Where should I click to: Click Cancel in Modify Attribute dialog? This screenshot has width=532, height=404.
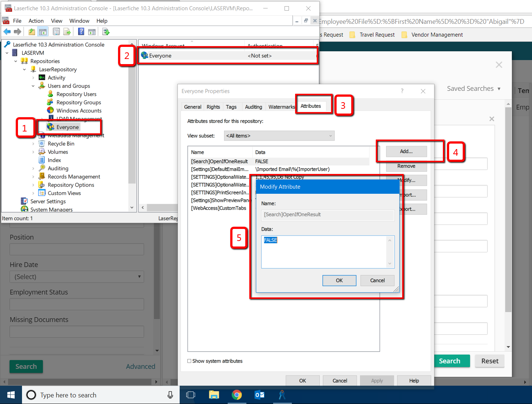pyautogui.click(x=377, y=280)
